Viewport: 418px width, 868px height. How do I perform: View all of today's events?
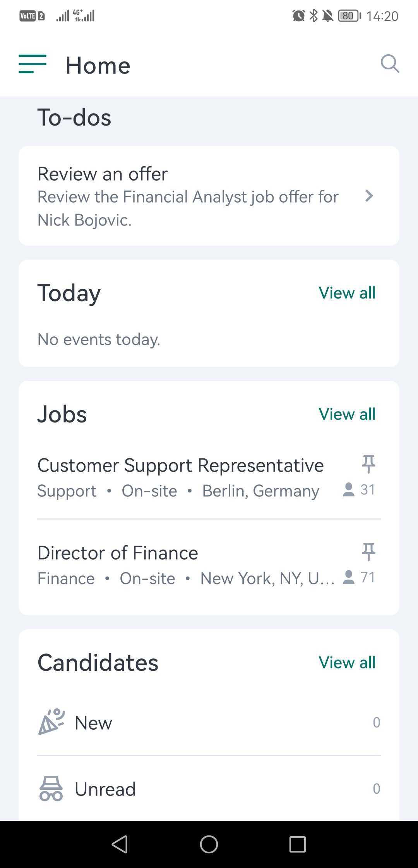pyautogui.click(x=347, y=293)
